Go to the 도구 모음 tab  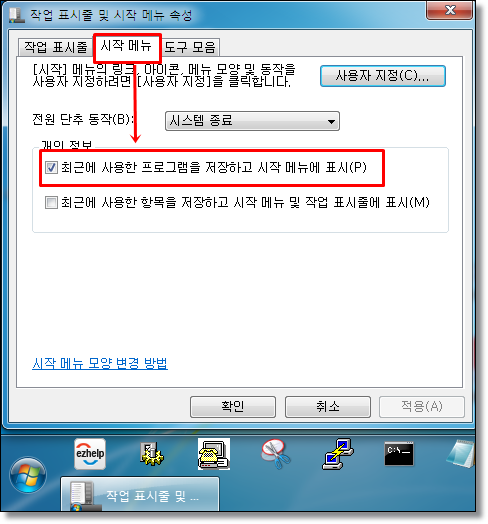[190, 47]
